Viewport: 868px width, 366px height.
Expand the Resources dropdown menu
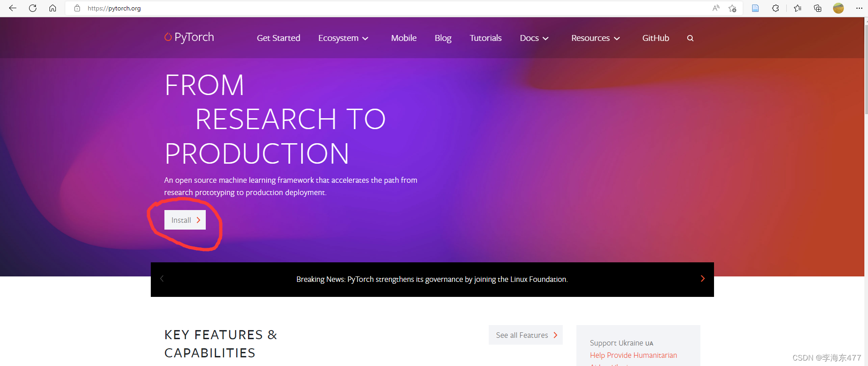pyautogui.click(x=595, y=38)
